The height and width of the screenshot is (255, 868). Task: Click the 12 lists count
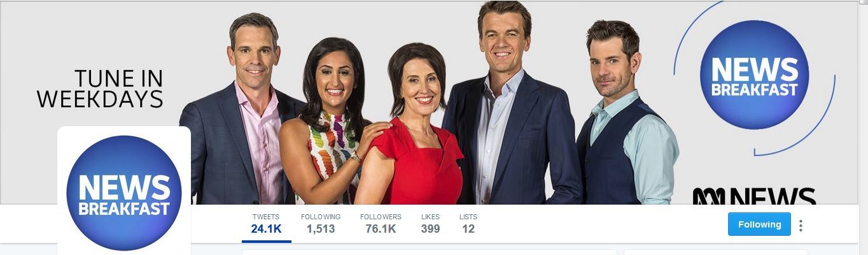click(x=468, y=229)
